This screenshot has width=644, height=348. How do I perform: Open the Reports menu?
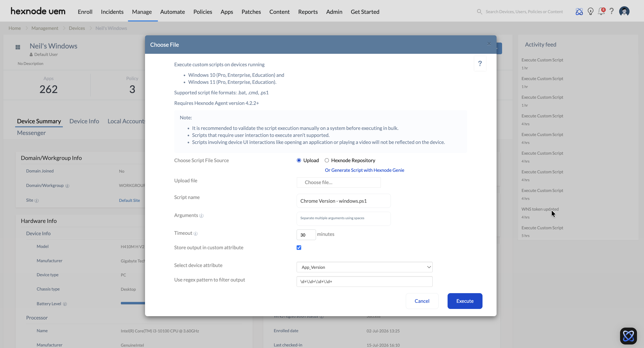[308, 12]
